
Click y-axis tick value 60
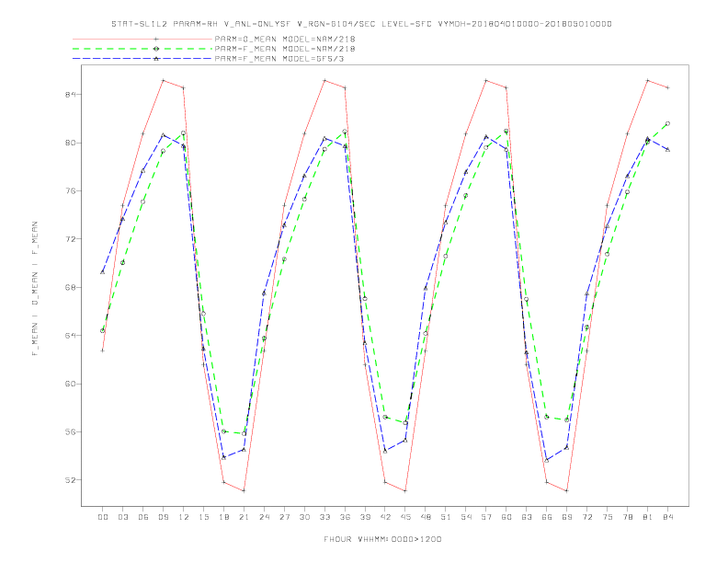pyautogui.click(x=70, y=384)
